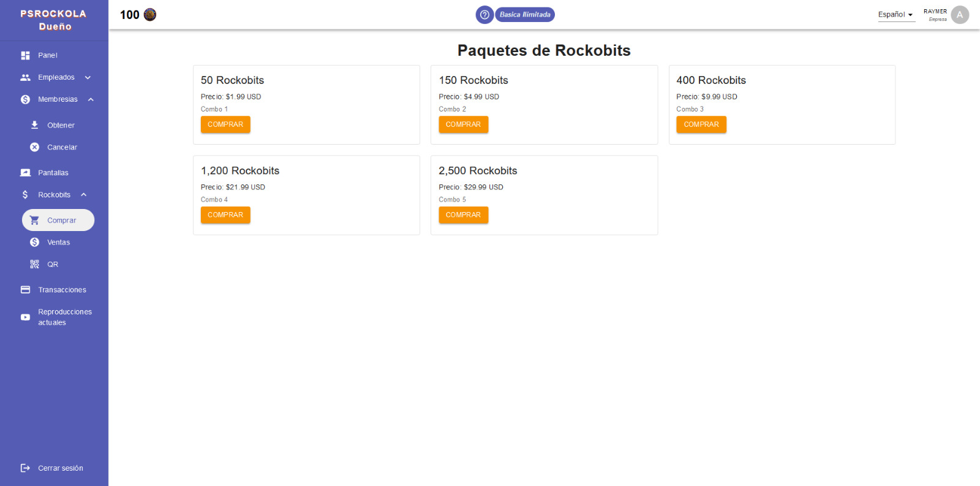
Task: Collapse the Rockobits submenu chevron
Action: [83, 195]
